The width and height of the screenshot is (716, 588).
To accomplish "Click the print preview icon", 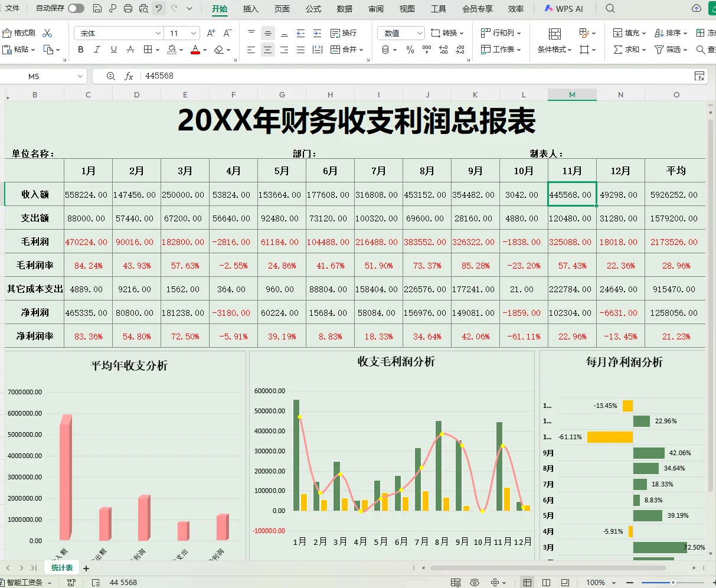I will (x=143, y=8).
